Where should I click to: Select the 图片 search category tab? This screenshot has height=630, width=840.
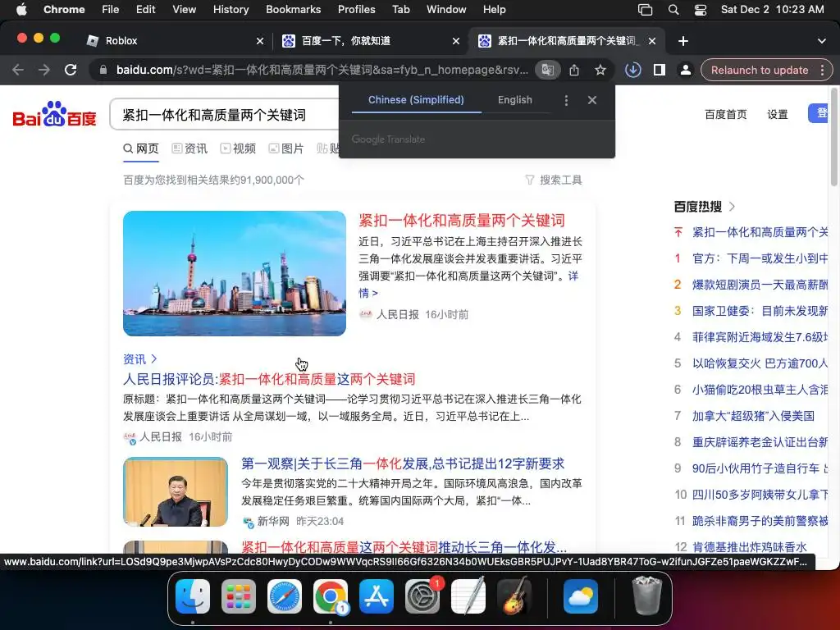(x=286, y=148)
